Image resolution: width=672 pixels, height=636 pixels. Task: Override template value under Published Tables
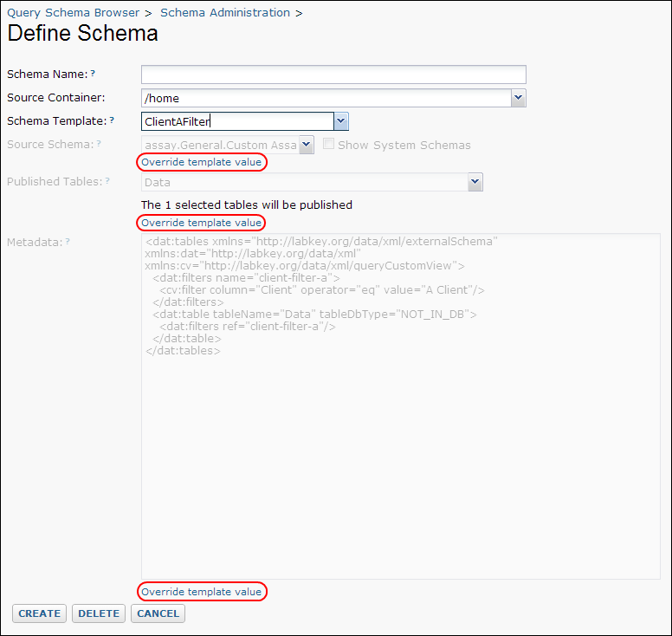coord(202,223)
